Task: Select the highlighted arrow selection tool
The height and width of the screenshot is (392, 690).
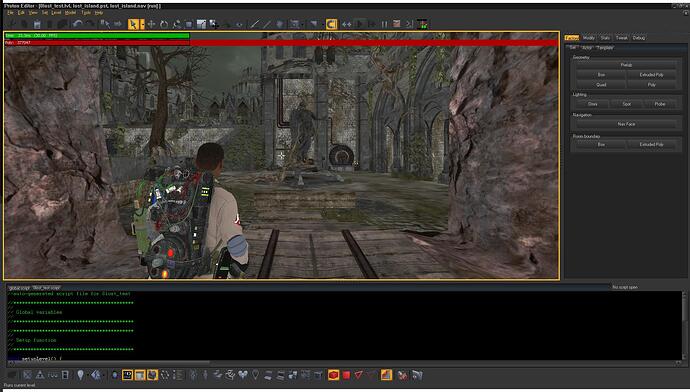Action: pyautogui.click(x=132, y=24)
